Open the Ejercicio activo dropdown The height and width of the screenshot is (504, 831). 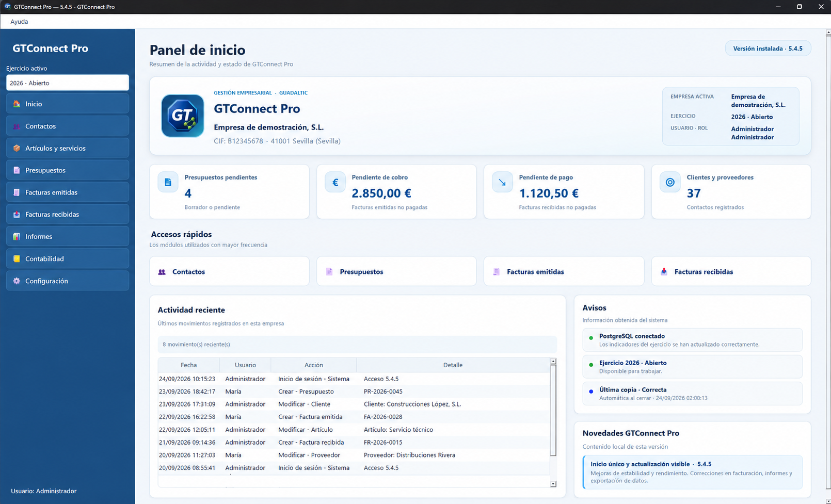pyautogui.click(x=68, y=83)
